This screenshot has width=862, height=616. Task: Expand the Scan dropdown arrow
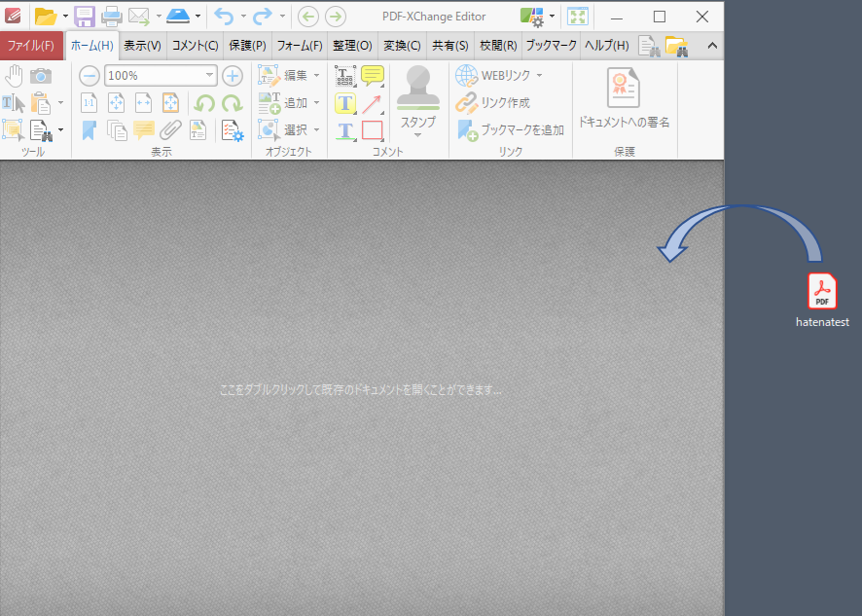coord(198,17)
